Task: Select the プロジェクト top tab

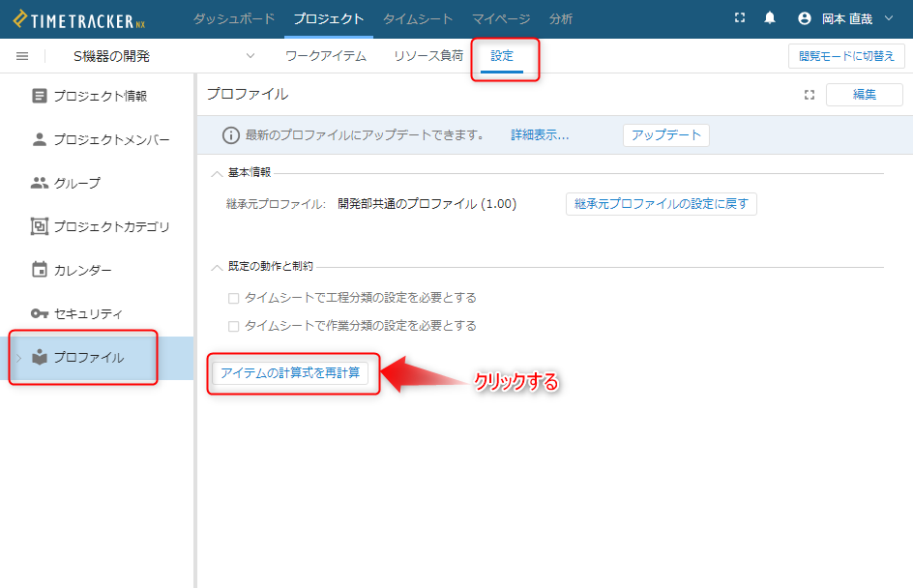Action: (x=329, y=18)
